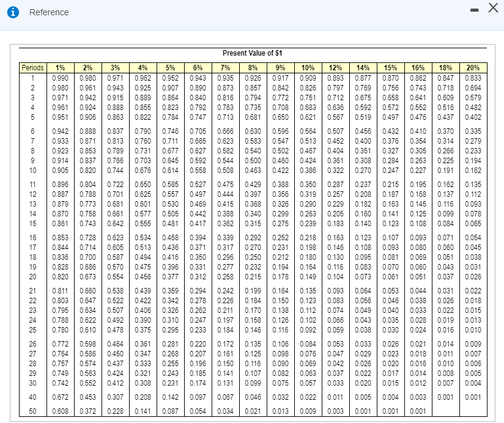Click period 20 value 0.149 under 10%
The height and width of the screenshot is (423, 504).
pyautogui.click(x=308, y=276)
